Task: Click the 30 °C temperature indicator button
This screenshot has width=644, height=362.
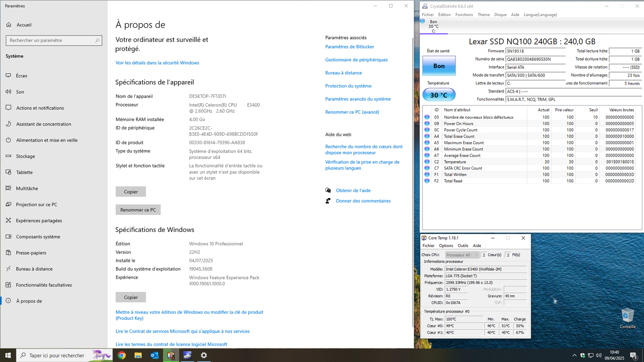Action: tap(439, 95)
